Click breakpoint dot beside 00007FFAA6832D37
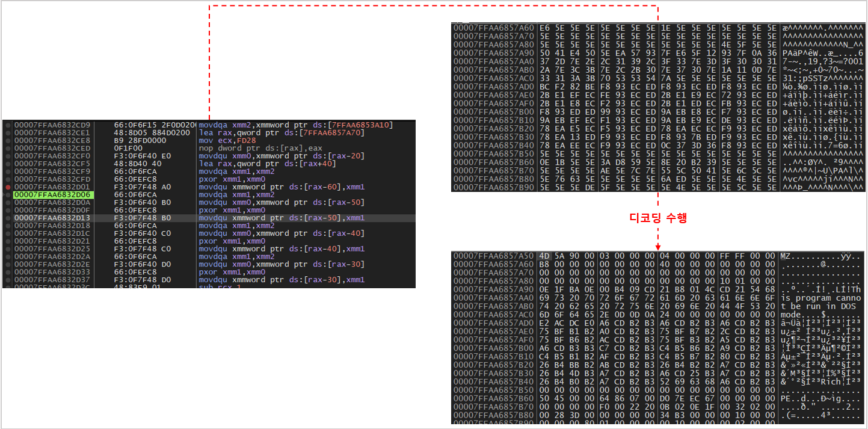Viewport: 868px width, 429px height. tap(7, 280)
